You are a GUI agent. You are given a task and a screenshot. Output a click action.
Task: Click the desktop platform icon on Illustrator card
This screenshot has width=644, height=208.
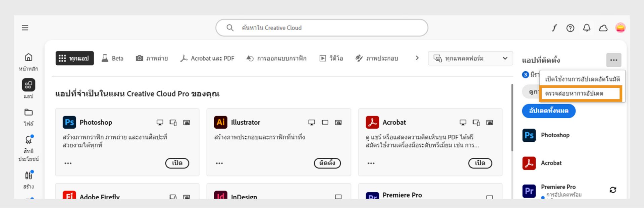click(312, 123)
